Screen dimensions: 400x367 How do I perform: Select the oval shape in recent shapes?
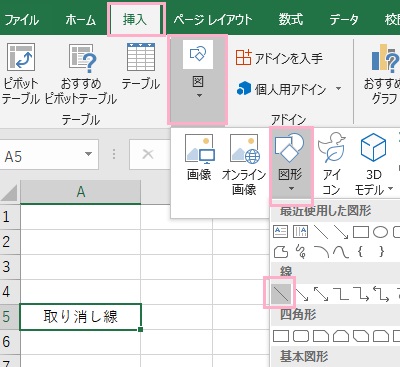point(380,232)
